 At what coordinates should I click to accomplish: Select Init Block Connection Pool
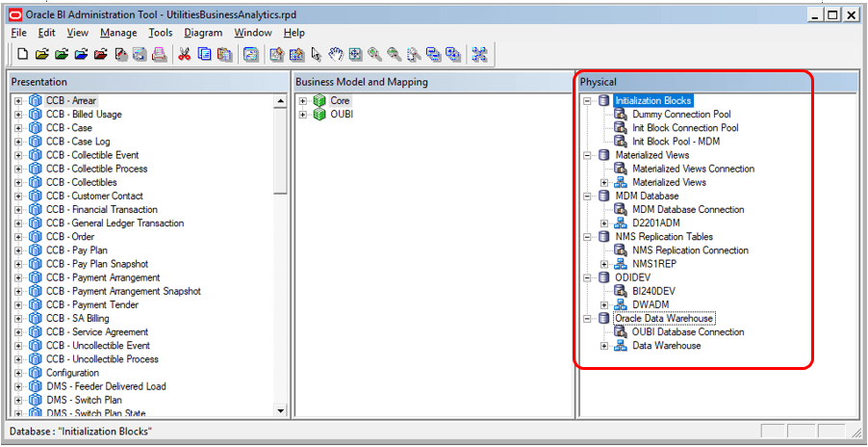coord(685,128)
